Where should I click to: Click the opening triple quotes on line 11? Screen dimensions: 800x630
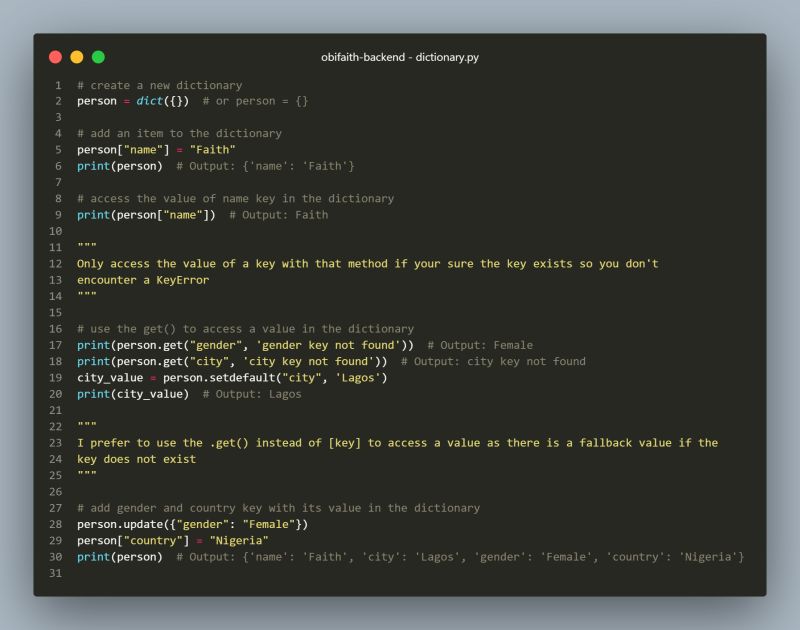[x=87, y=246]
